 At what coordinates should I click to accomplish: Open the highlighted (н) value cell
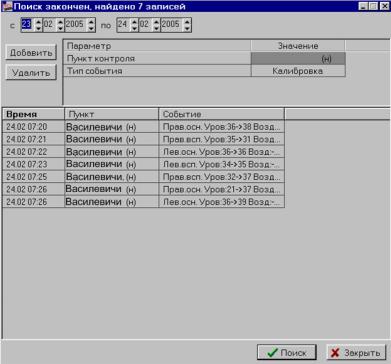point(298,59)
